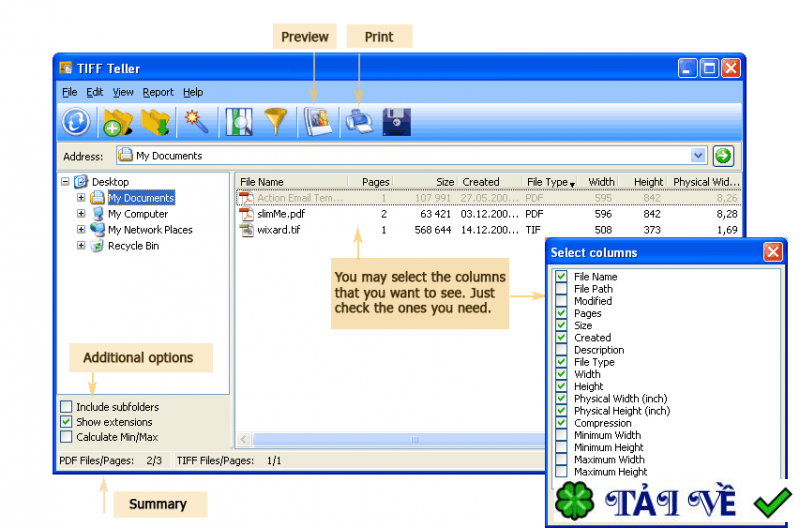Enable Include subfolders checkbox
This screenshot has height=528, width=800.
tap(66, 407)
